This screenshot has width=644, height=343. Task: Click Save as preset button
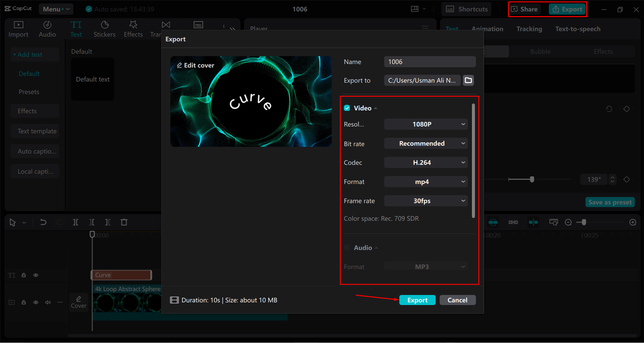(x=610, y=202)
